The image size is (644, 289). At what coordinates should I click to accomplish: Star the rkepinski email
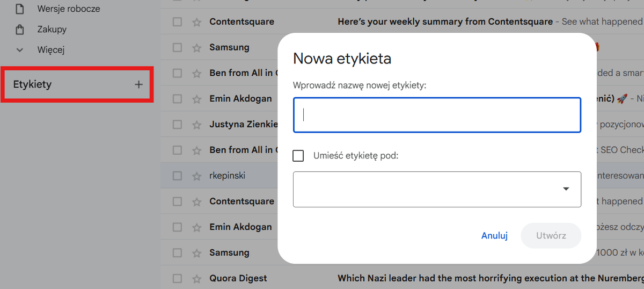pos(196,176)
